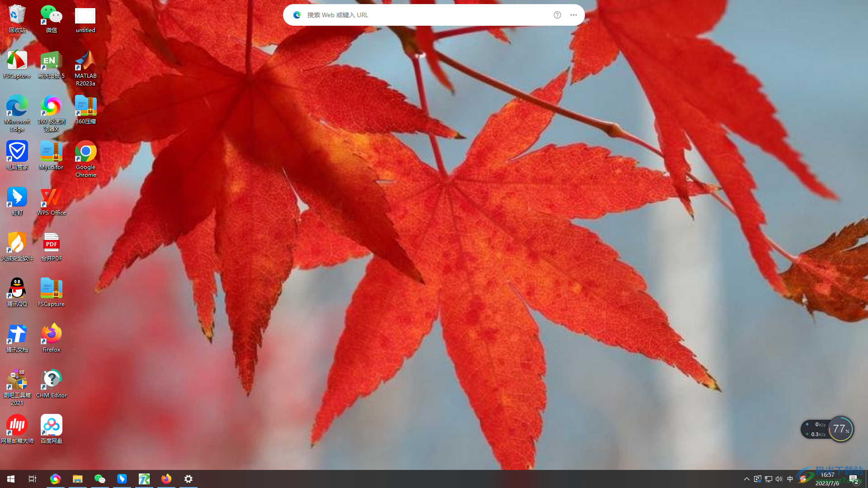Screen dimensions: 868x488
Task: Launch FSCapture screenshot tool
Action: coord(17,63)
